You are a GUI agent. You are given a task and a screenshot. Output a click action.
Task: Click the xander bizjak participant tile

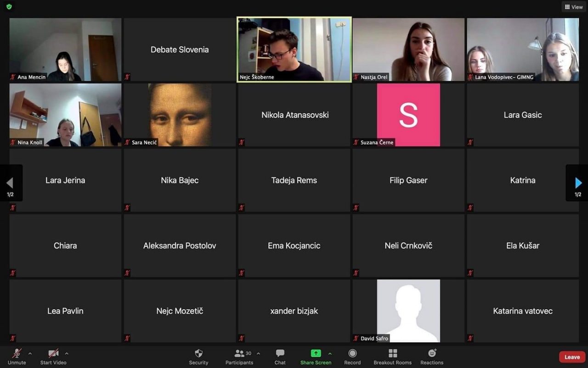click(x=294, y=311)
